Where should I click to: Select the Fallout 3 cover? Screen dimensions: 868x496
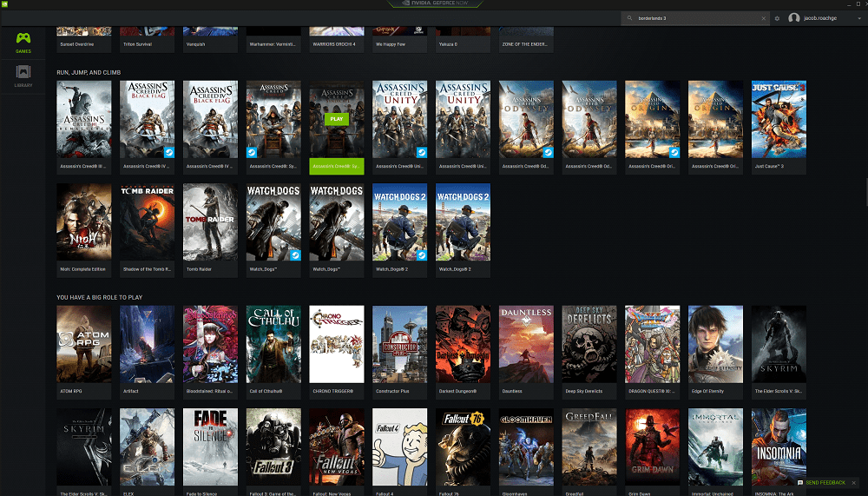click(273, 447)
